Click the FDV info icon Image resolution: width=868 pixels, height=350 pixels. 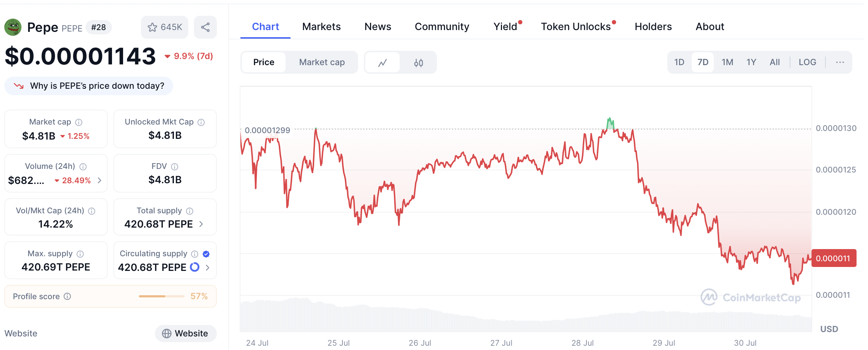click(175, 167)
